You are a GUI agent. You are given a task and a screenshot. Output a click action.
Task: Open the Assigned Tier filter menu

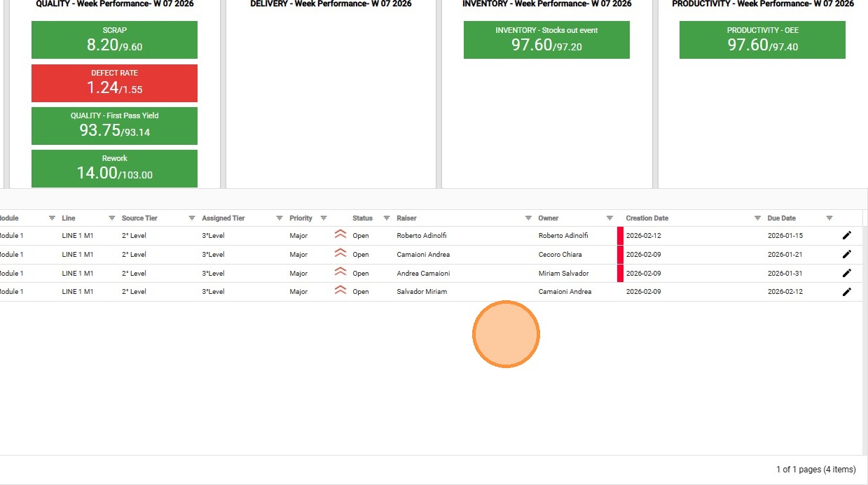pyautogui.click(x=280, y=218)
